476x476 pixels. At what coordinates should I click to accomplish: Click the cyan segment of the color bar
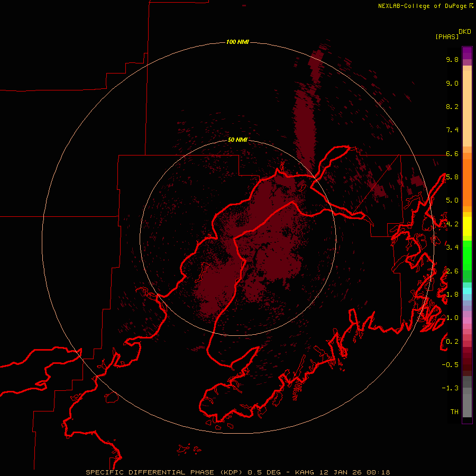(467, 291)
